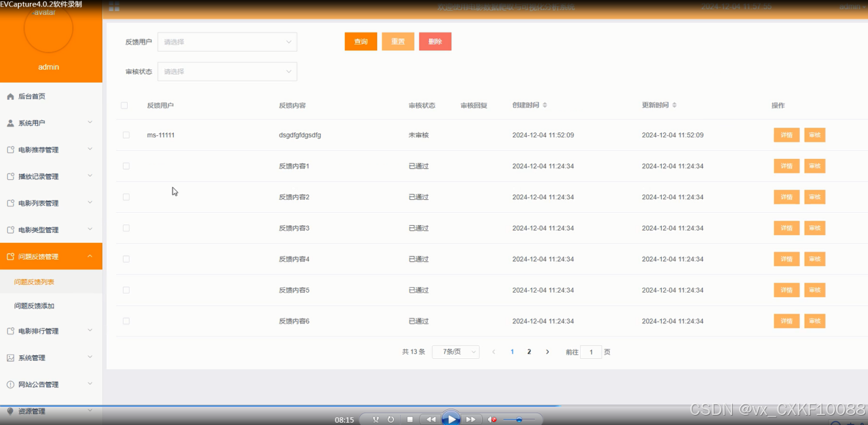Toggle repeat in the media player

pos(391,420)
